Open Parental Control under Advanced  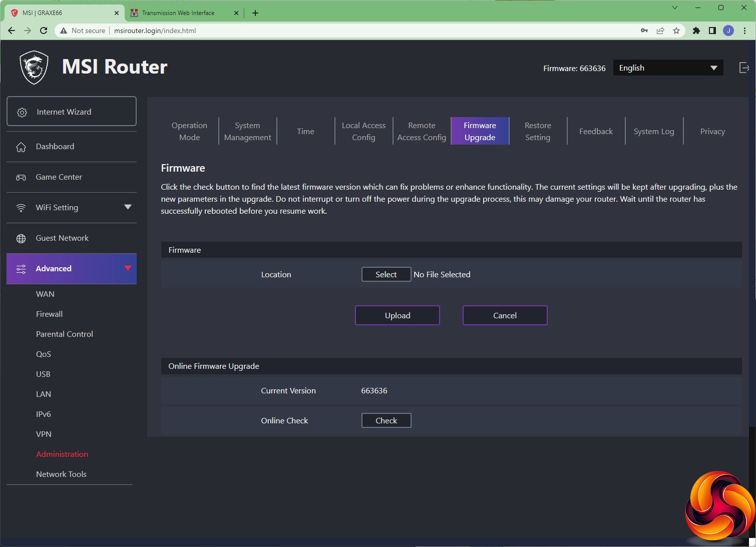[x=65, y=334]
